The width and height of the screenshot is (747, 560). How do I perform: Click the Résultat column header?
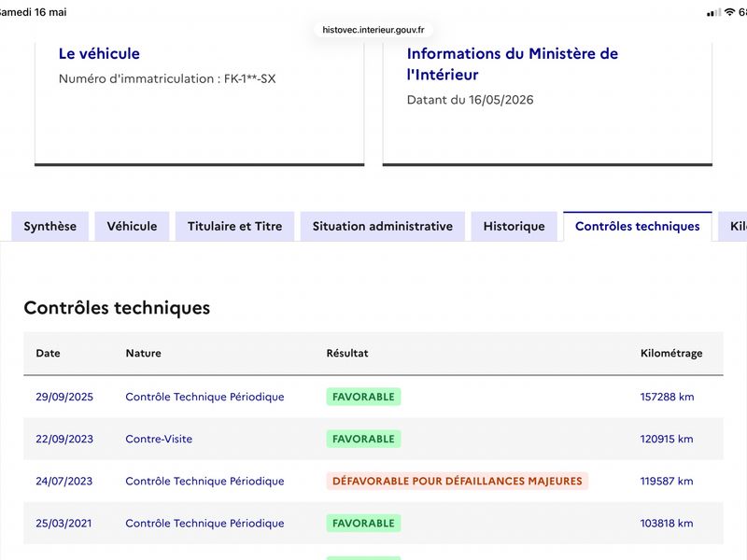click(347, 354)
